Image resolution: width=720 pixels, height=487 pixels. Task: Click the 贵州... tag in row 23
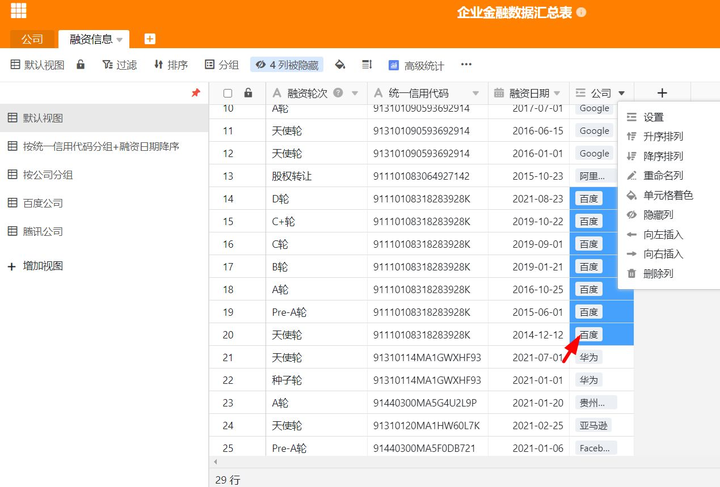click(596, 403)
